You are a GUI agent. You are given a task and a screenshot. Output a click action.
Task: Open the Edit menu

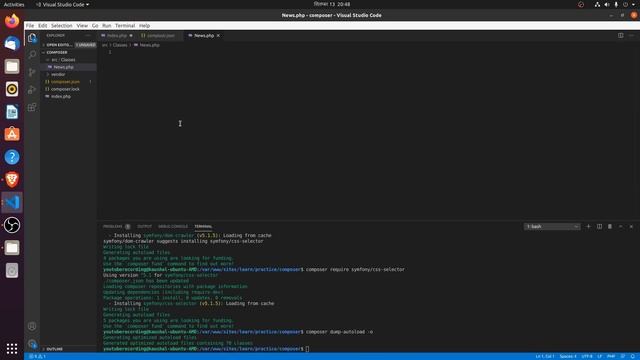(42, 25)
